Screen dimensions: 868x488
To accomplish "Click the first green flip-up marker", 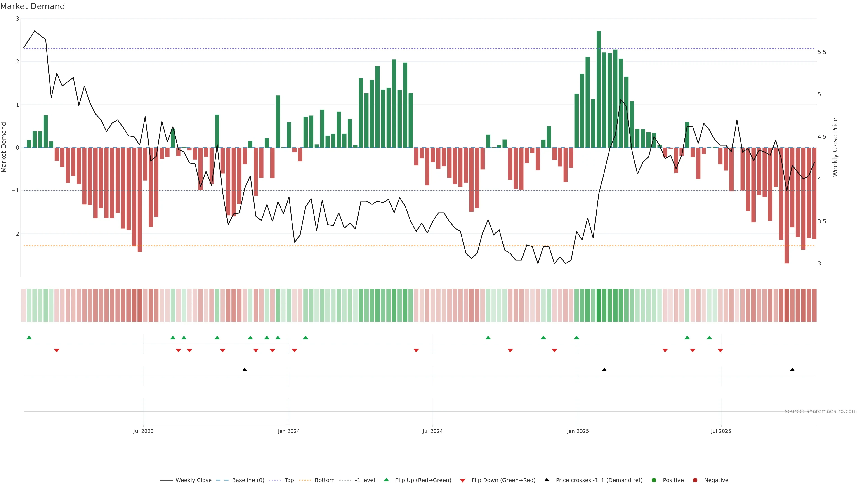I will click(x=29, y=338).
